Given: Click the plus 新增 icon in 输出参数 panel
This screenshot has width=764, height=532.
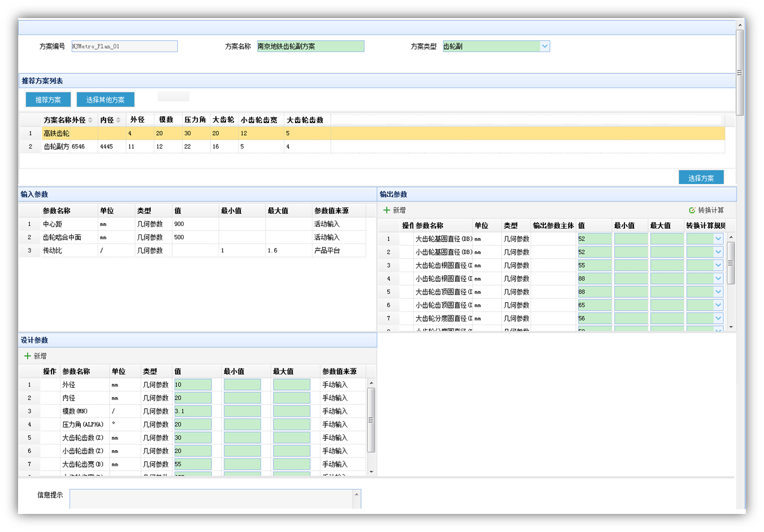Looking at the screenshot, I should [387, 210].
